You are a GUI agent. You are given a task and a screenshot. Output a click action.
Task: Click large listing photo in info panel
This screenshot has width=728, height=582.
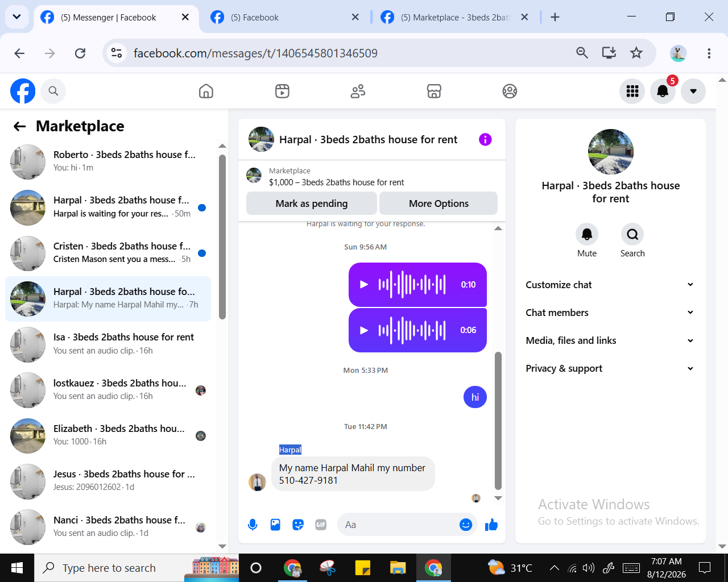610,152
